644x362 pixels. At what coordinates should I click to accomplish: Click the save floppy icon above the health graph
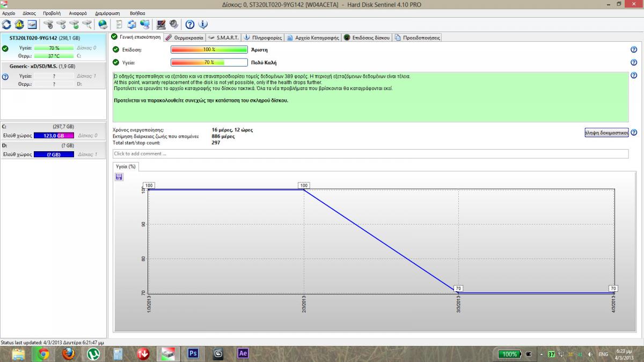[x=119, y=176]
